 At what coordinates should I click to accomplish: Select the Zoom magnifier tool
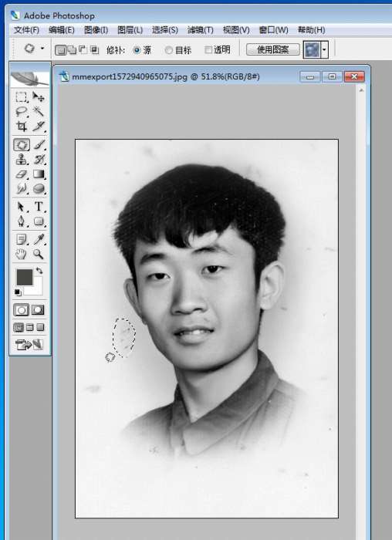pyautogui.click(x=39, y=254)
